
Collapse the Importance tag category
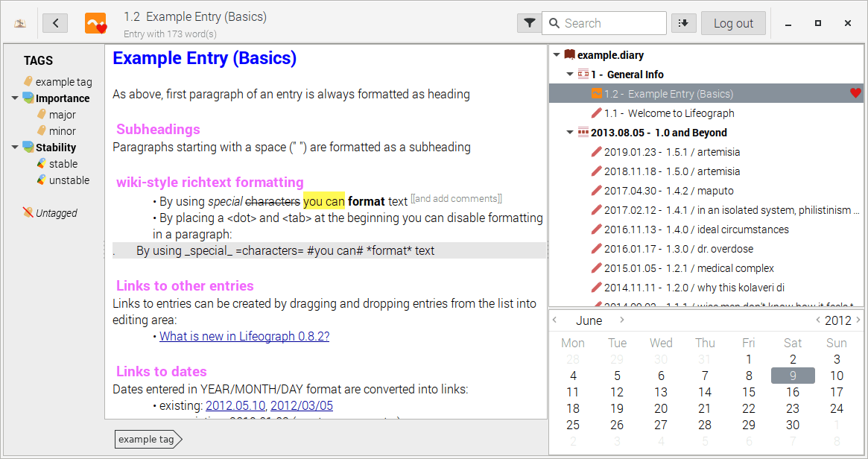[15, 98]
